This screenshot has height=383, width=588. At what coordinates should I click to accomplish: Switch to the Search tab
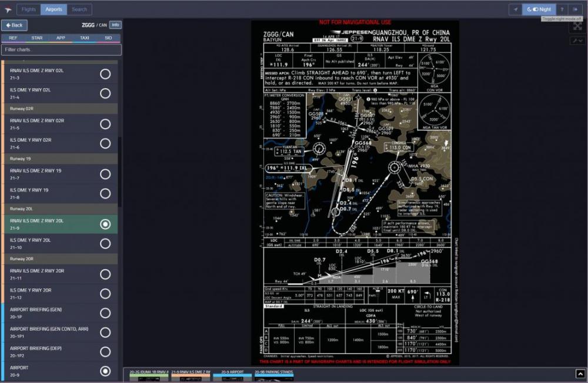pyautogui.click(x=79, y=9)
